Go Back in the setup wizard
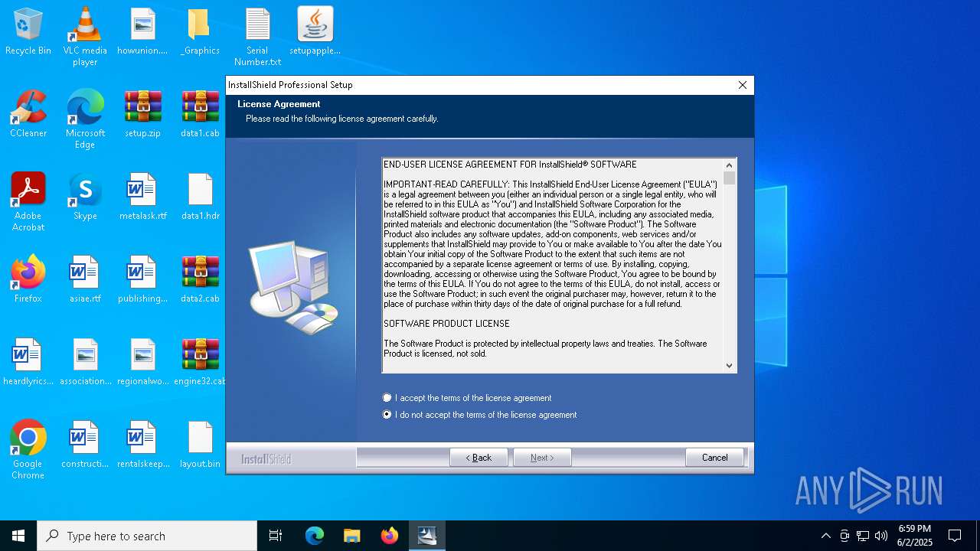This screenshot has height=551, width=980. pyautogui.click(x=479, y=458)
